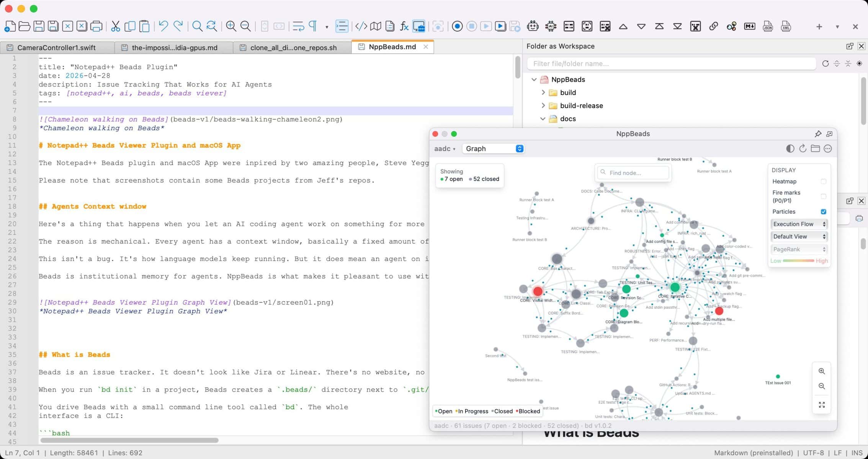Click the Cut scissors icon
868x459 pixels.
click(x=115, y=26)
